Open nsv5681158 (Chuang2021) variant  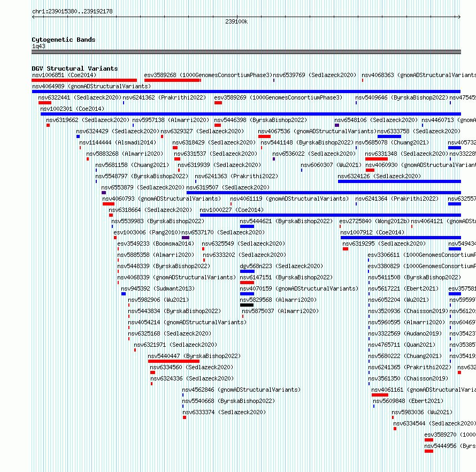tap(132, 165)
